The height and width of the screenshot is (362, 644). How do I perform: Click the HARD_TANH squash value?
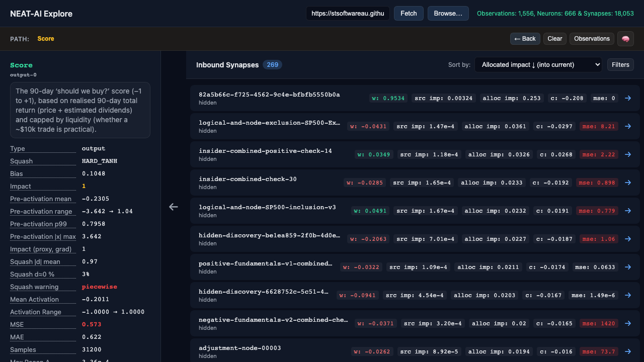point(100,161)
